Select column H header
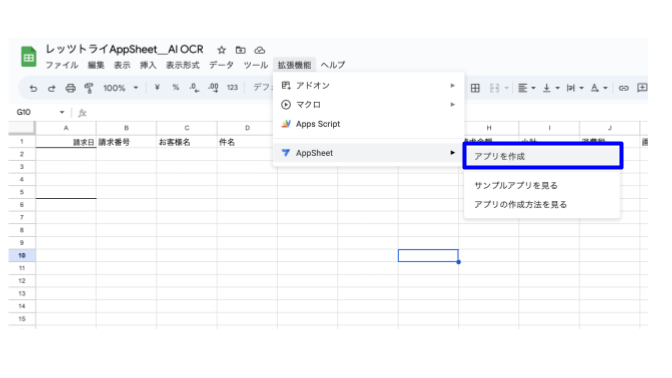Image resolution: width=672 pixels, height=378 pixels. coord(489,128)
